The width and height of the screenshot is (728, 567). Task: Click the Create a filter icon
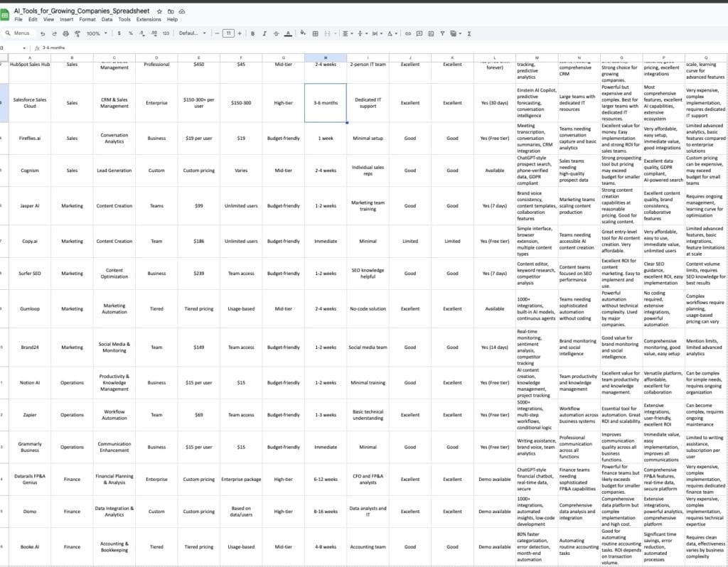click(x=442, y=33)
